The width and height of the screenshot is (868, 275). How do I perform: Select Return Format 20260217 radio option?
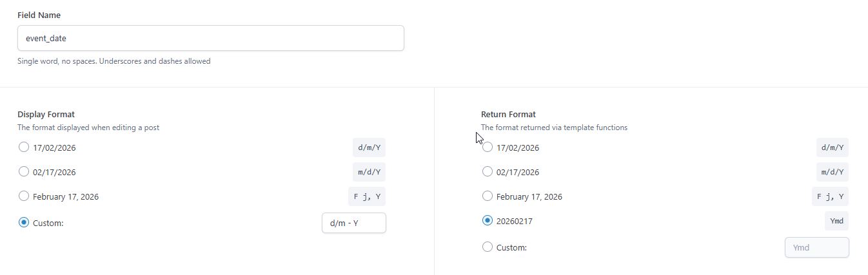click(488, 221)
